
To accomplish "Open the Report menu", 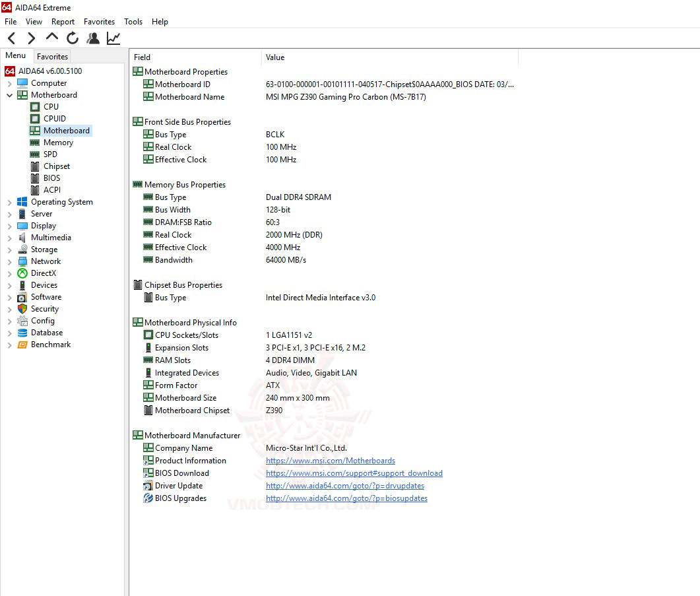I will pos(63,21).
